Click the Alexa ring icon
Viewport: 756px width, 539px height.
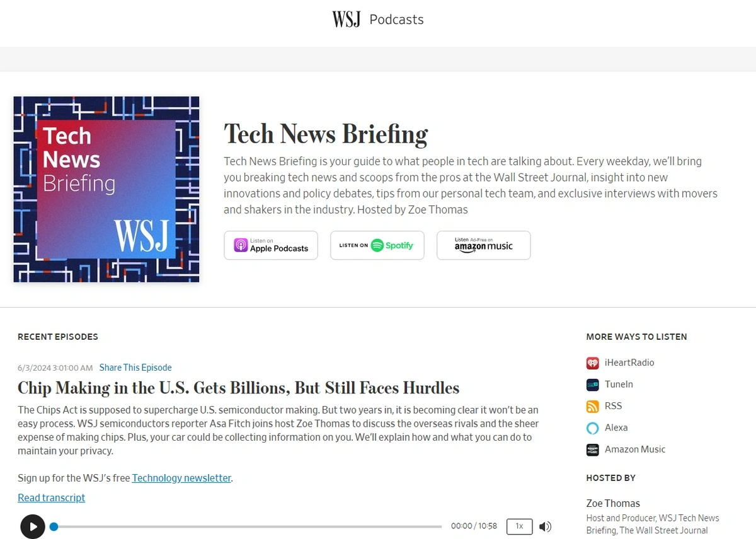[592, 428]
